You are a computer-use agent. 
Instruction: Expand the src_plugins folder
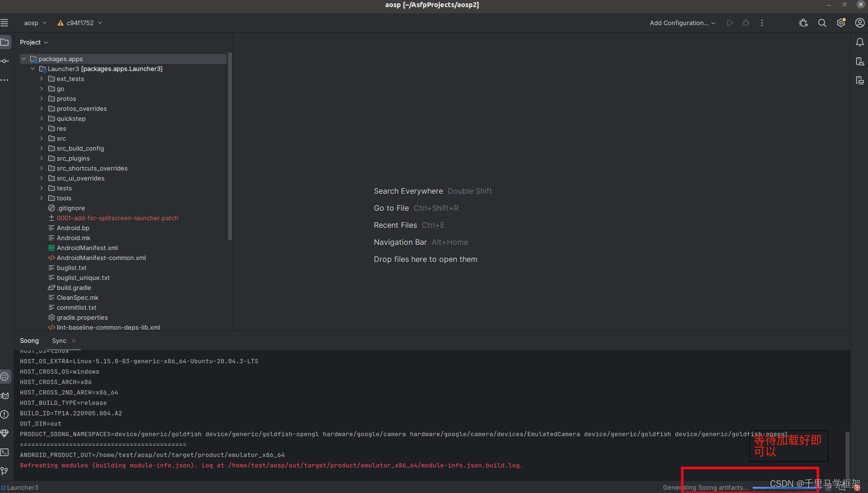click(x=42, y=158)
